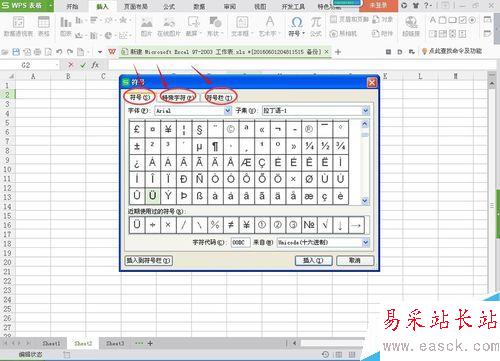The width and height of the screenshot is (500, 361).
Task: Expand the quick access toolbar customize arrow
Action: pyautogui.click(x=100, y=52)
